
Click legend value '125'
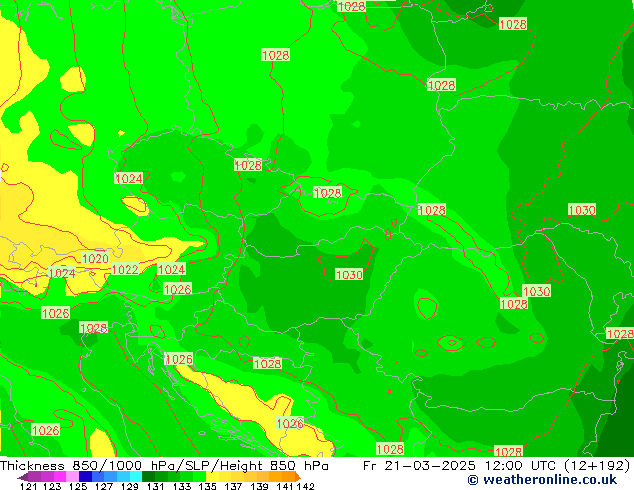(x=78, y=486)
